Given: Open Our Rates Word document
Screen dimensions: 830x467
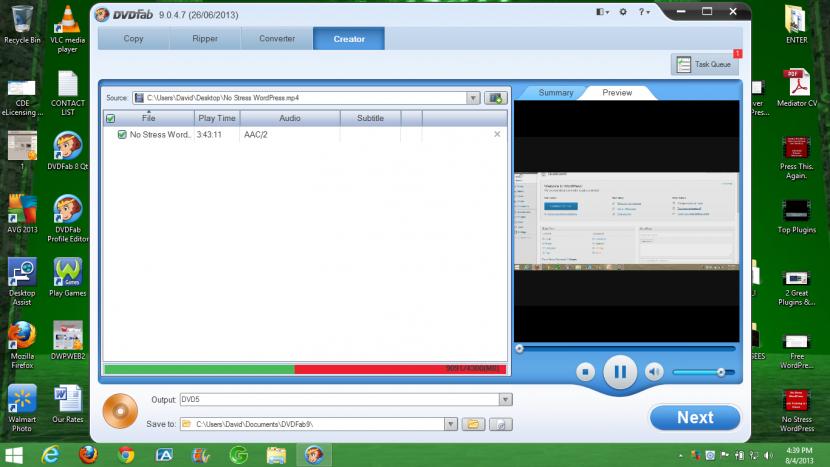Looking at the screenshot, I should pos(68,404).
